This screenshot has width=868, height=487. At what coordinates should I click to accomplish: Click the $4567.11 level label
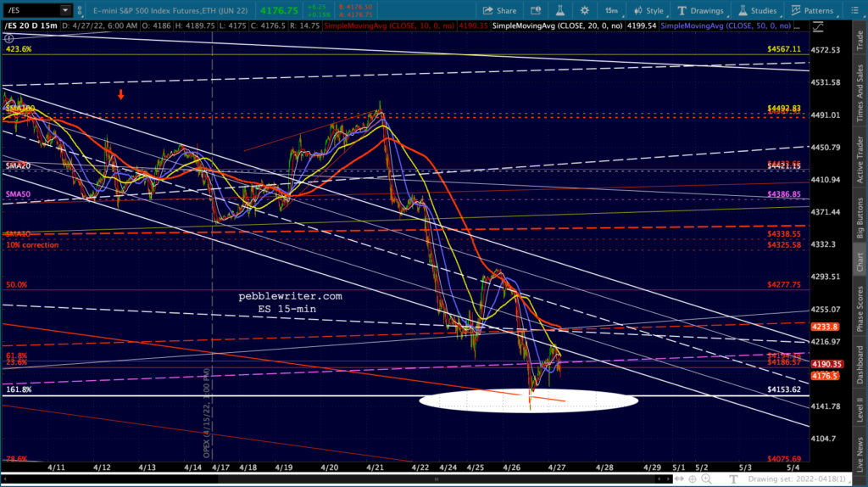pyautogui.click(x=784, y=49)
